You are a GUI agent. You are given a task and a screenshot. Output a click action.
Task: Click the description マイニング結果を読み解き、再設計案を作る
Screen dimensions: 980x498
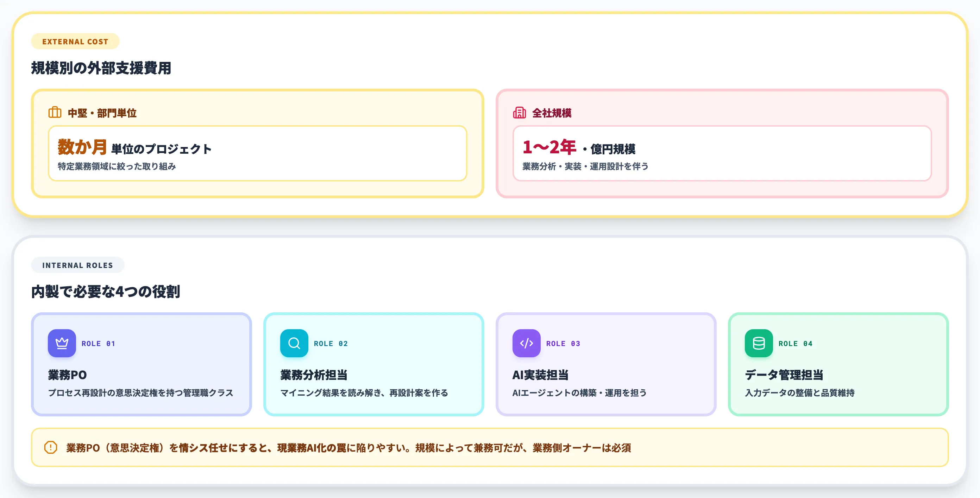364,393
